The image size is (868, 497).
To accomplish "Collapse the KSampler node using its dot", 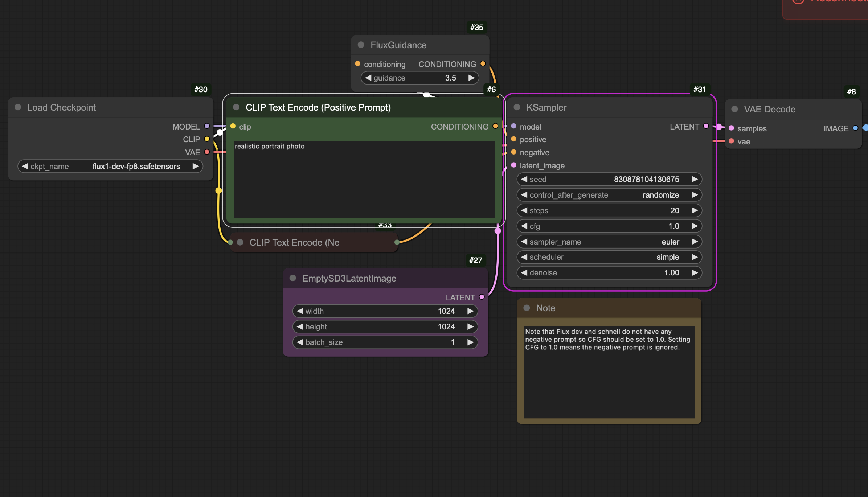I will [517, 107].
